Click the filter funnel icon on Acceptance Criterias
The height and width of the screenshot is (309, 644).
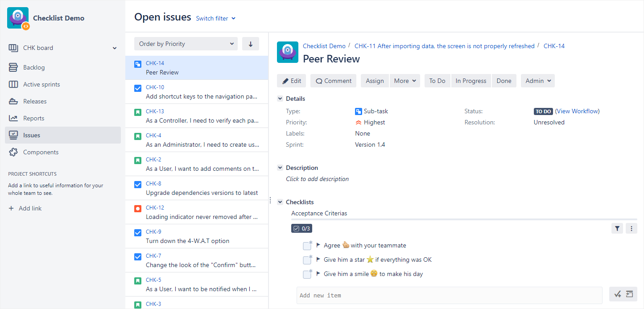coord(617,228)
